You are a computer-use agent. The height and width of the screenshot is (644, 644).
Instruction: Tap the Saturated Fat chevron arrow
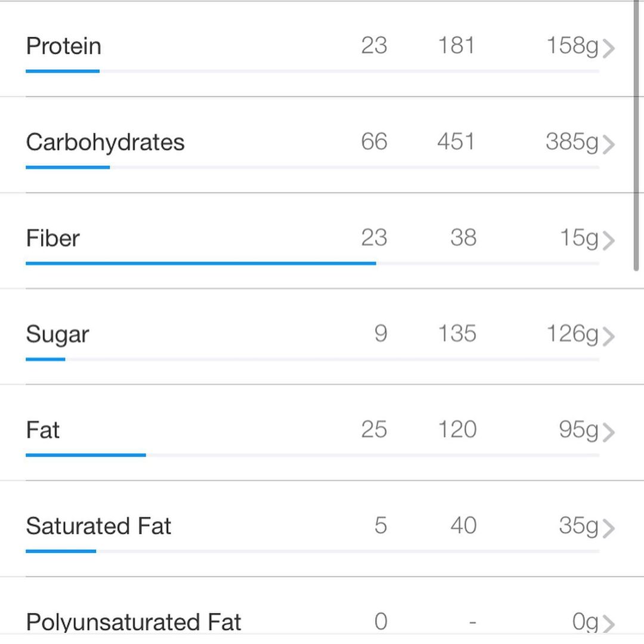coord(608,528)
